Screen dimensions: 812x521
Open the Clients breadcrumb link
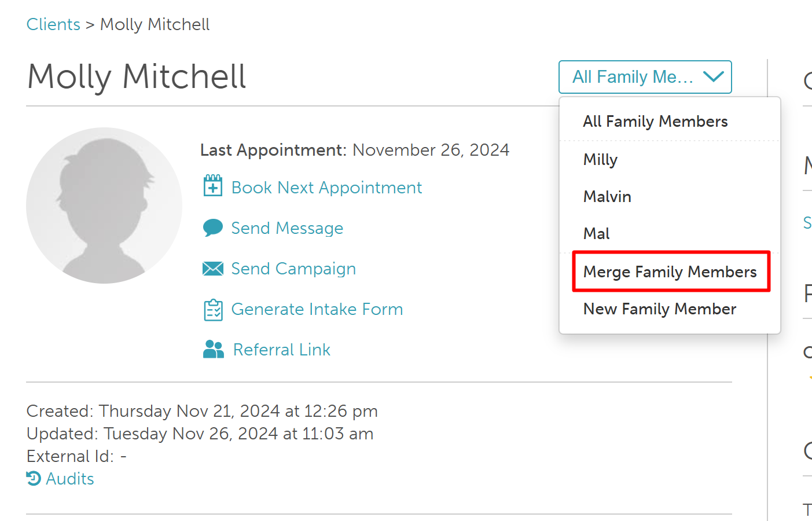tap(53, 24)
